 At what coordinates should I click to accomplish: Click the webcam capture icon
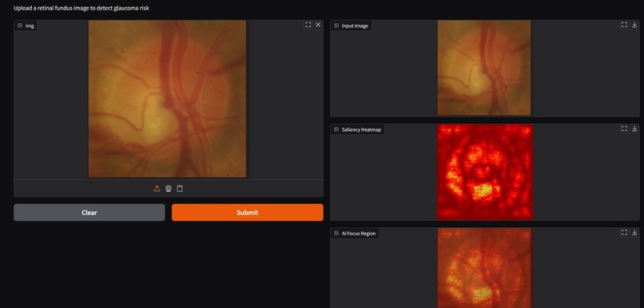(168, 188)
